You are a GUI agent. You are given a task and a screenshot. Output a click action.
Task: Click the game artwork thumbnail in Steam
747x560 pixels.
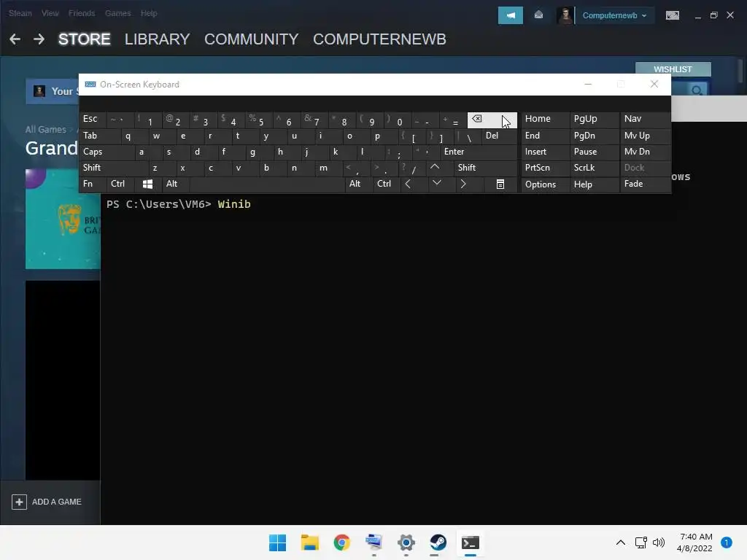click(63, 219)
